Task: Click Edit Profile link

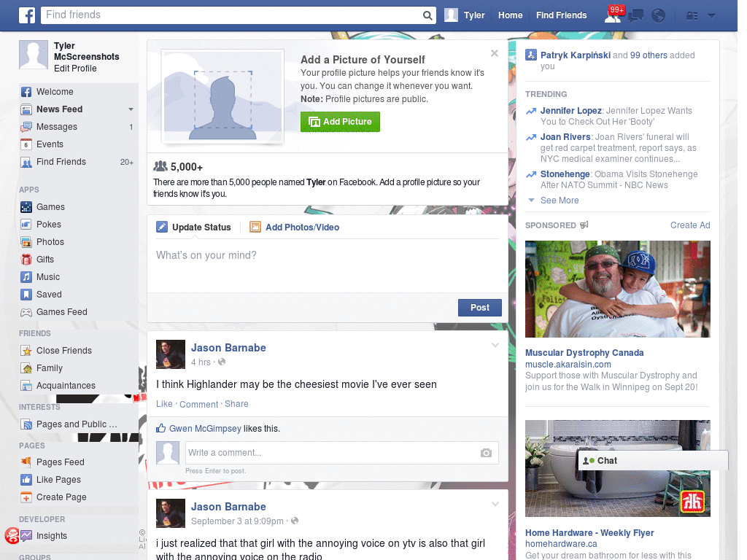Action: [75, 69]
